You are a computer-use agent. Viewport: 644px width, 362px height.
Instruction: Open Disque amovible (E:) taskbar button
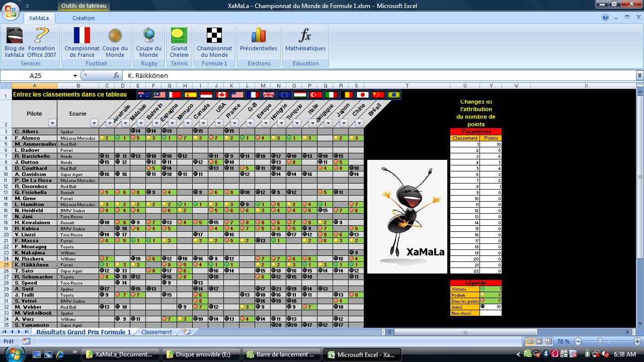[202, 354]
